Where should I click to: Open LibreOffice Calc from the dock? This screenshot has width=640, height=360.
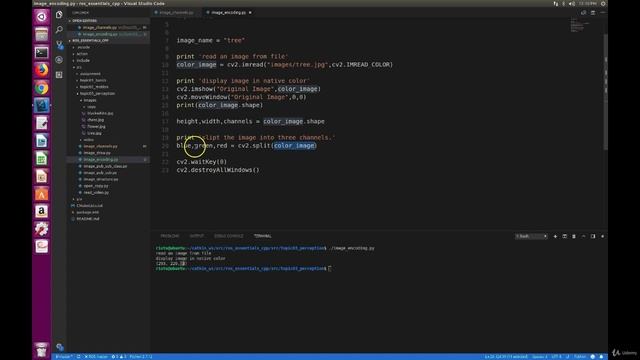[x=41, y=158]
